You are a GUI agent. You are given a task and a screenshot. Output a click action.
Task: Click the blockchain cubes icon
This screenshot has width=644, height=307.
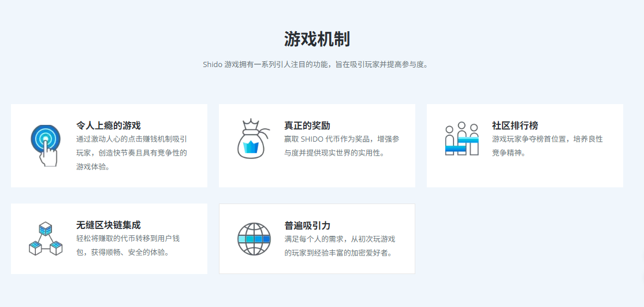pyautogui.click(x=46, y=238)
